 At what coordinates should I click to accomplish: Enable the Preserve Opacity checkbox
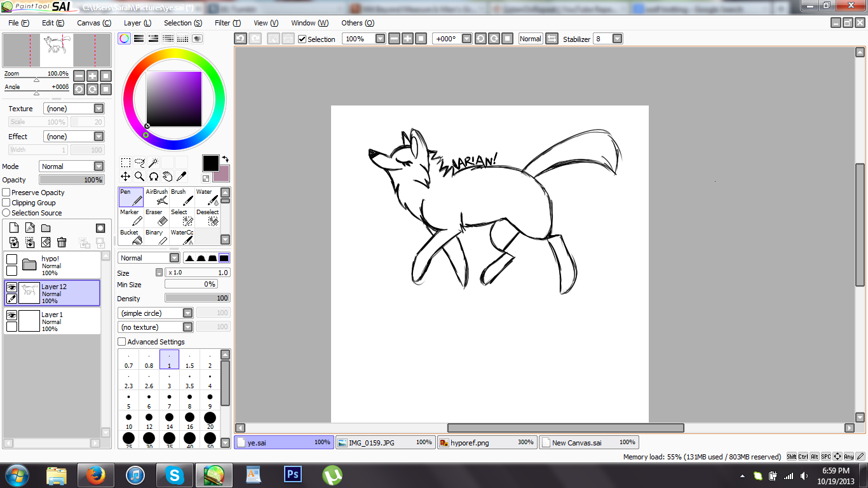[x=6, y=193]
